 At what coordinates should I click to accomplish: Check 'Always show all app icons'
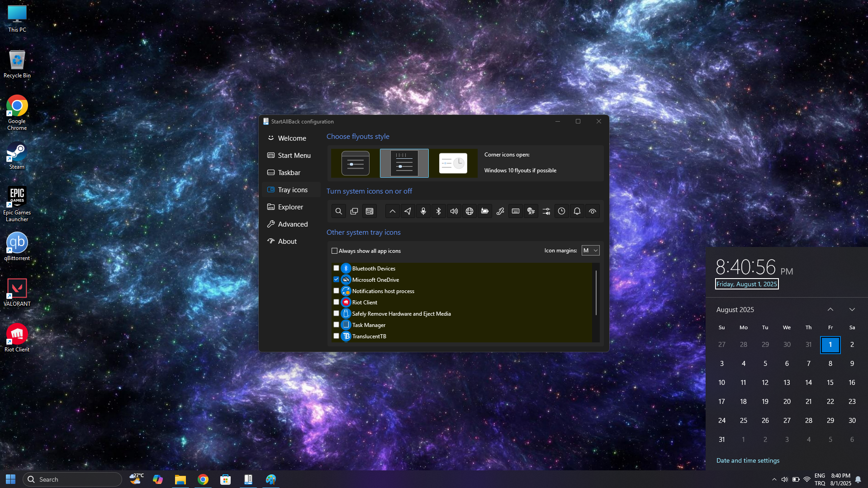tap(335, 251)
